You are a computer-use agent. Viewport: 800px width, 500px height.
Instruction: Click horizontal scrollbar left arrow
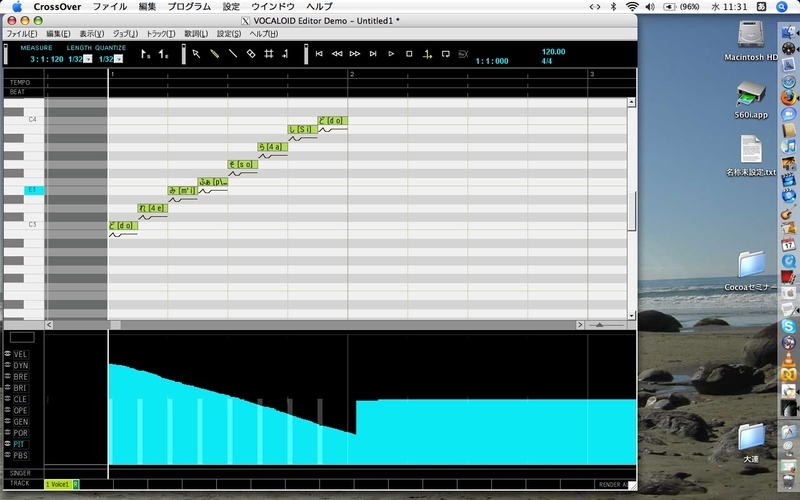pos(49,324)
